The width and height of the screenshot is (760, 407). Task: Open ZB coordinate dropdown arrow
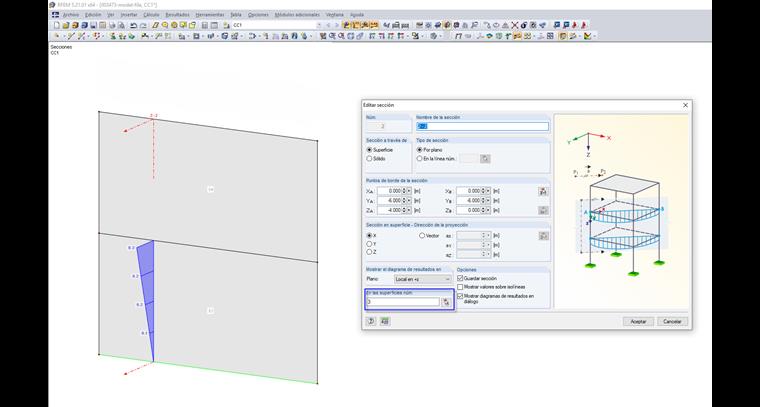tap(489, 210)
